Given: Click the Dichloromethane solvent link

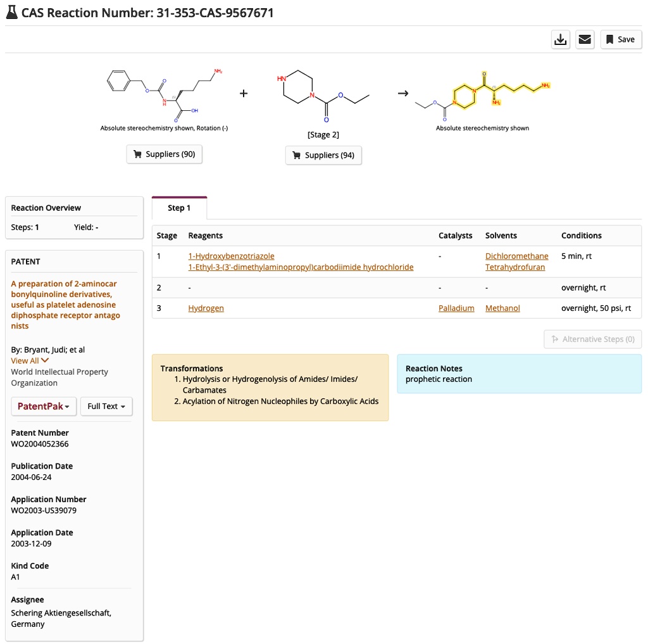Looking at the screenshot, I should coord(516,256).
